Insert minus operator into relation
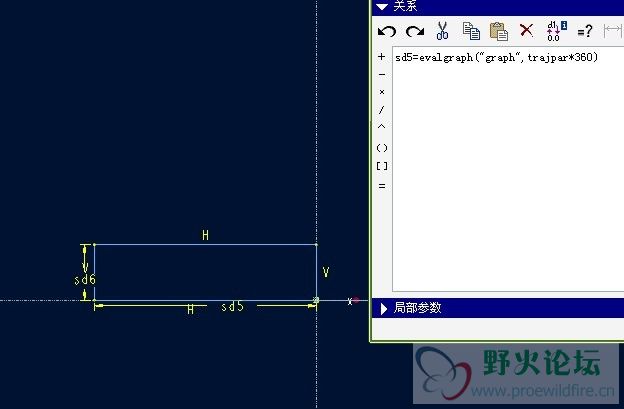This screenshot has height=409, width=624. click(x=382, y=74)
